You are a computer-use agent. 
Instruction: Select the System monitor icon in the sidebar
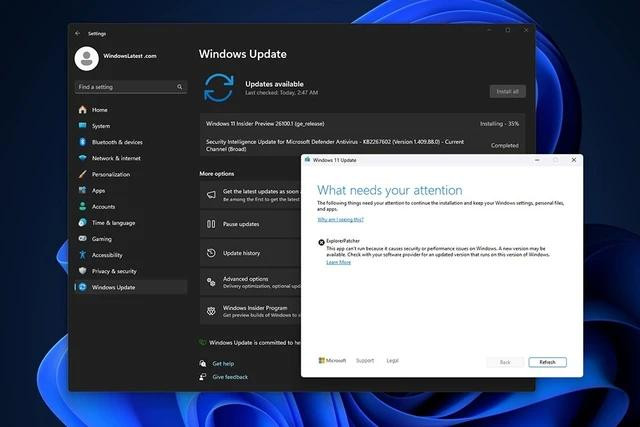click(82, 126)
